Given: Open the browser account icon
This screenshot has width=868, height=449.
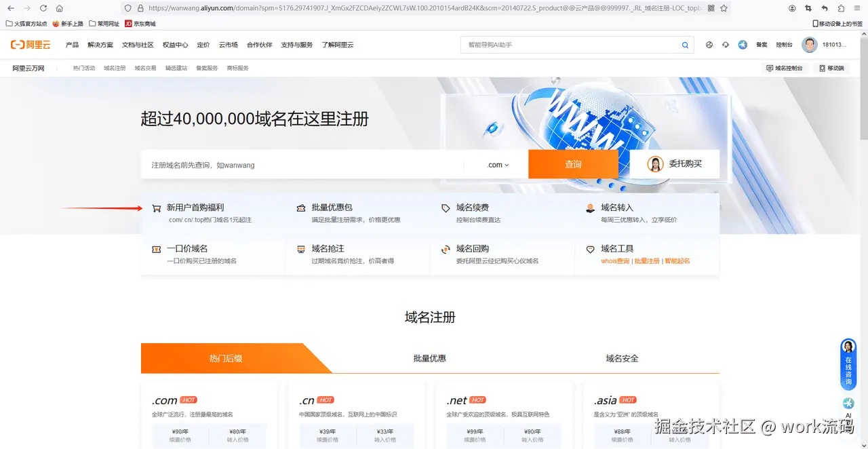Looking at the screenshot, I should 792,8.
